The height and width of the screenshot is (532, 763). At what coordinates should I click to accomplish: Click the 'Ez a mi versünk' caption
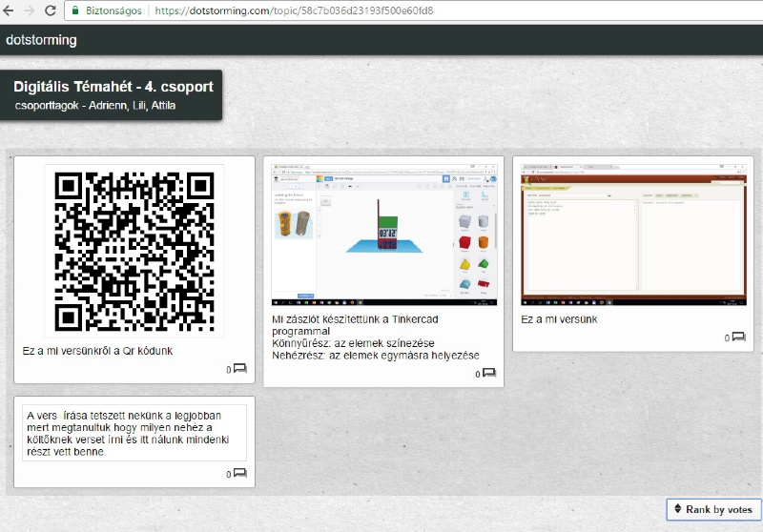(x=559, y=319)
